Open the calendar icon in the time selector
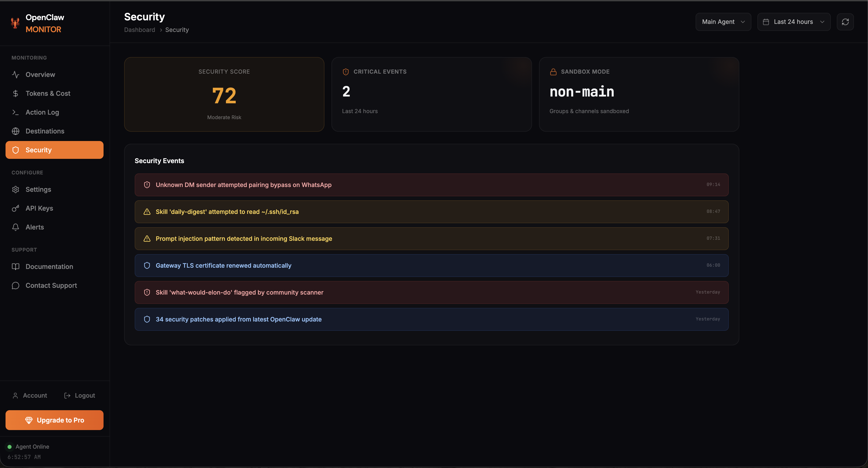The height and width of the screenshot is (468, 868). (765, 22)
